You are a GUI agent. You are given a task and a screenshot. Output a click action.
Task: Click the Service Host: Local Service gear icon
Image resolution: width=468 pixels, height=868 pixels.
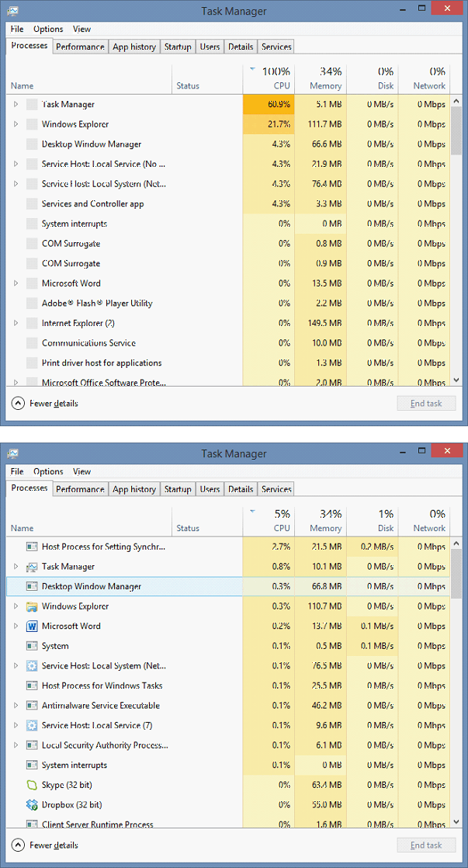click(x=31, y=725)
